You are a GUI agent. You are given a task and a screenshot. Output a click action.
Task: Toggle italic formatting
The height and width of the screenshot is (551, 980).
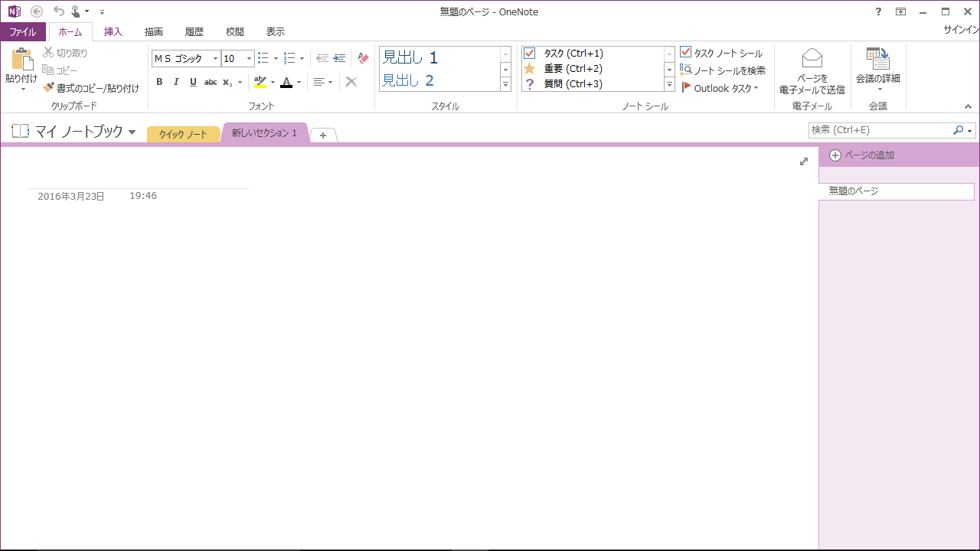(176, 82)
